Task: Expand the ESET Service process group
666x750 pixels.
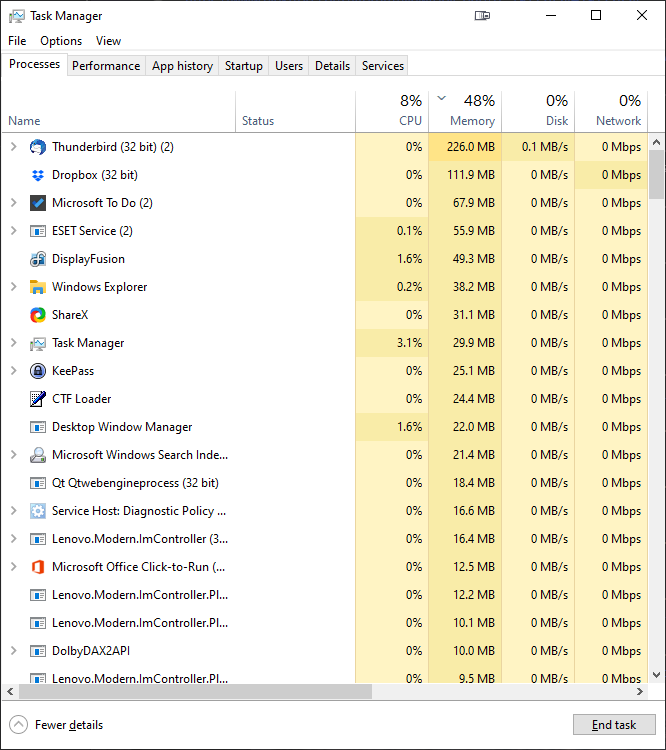Action: pos(14,231)
